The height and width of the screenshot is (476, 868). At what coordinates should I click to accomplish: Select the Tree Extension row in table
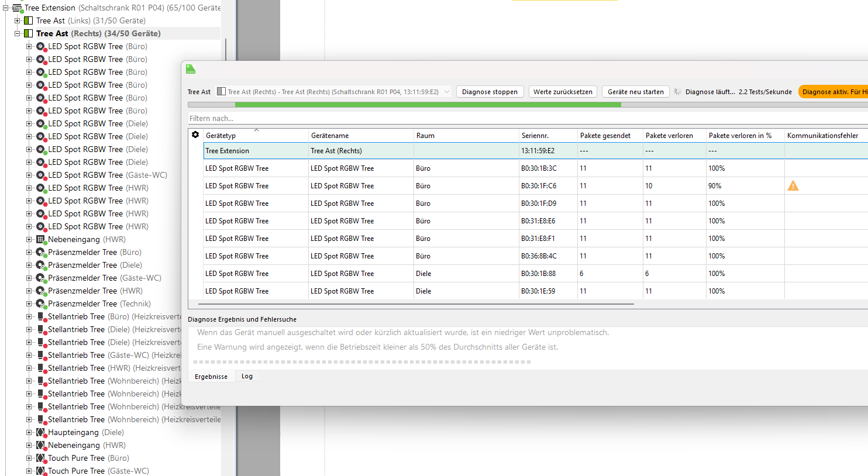[x=535, y=151]
